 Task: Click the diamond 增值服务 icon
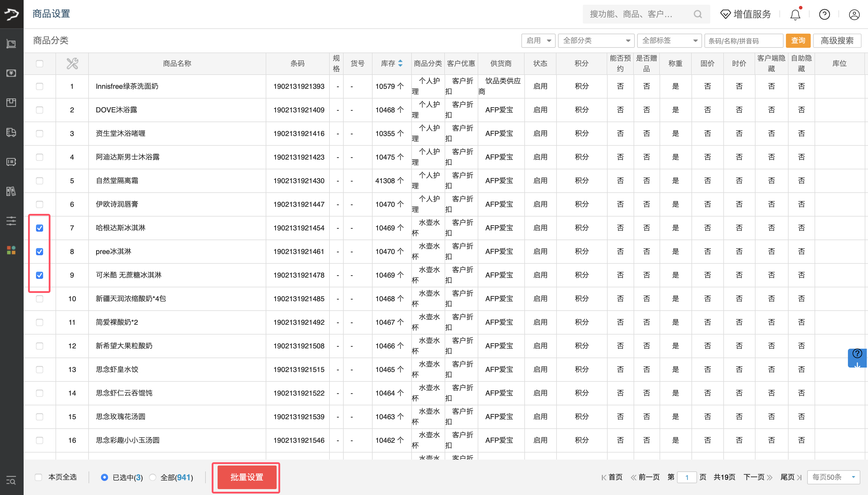pos(725,14)
